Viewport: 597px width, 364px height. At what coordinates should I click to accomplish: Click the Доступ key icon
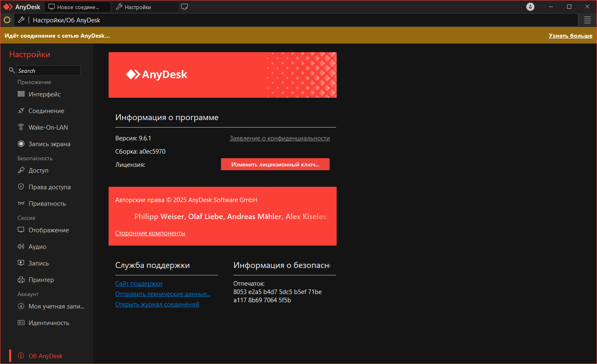[x=21, y=170]
